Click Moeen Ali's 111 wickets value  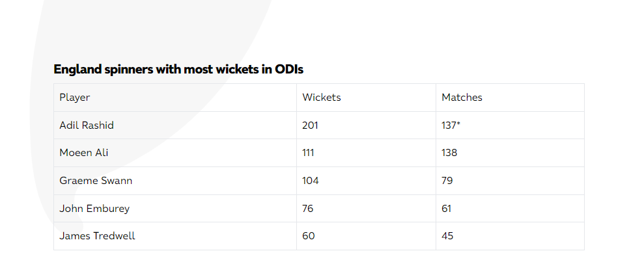308,153
